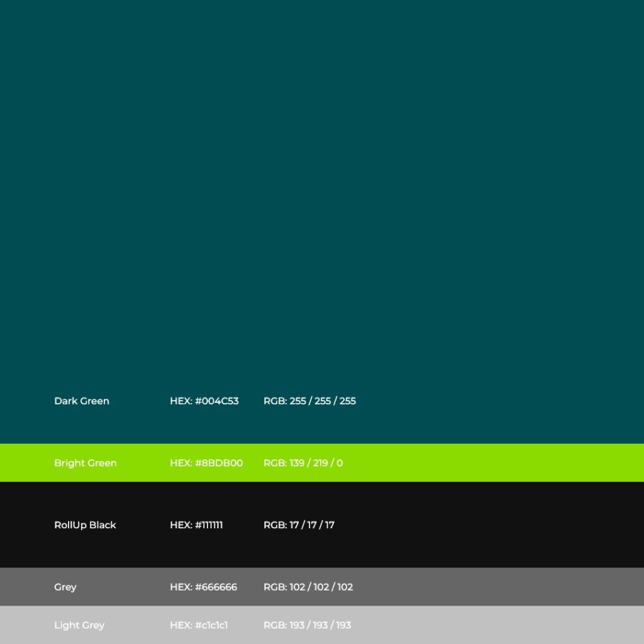Click the "Dark Green" color name

(x=82, y=401)
